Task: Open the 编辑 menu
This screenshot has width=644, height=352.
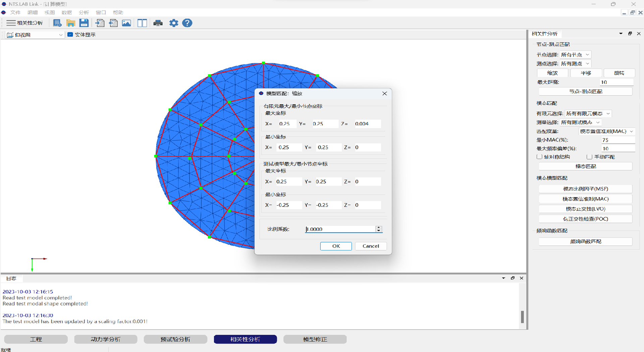Action: [33, 12]
